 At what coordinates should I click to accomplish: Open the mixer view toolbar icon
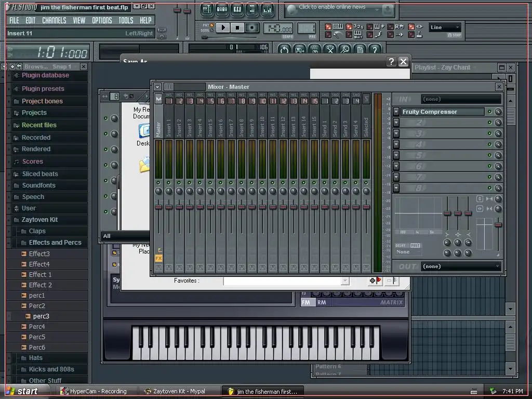(267, 9)
